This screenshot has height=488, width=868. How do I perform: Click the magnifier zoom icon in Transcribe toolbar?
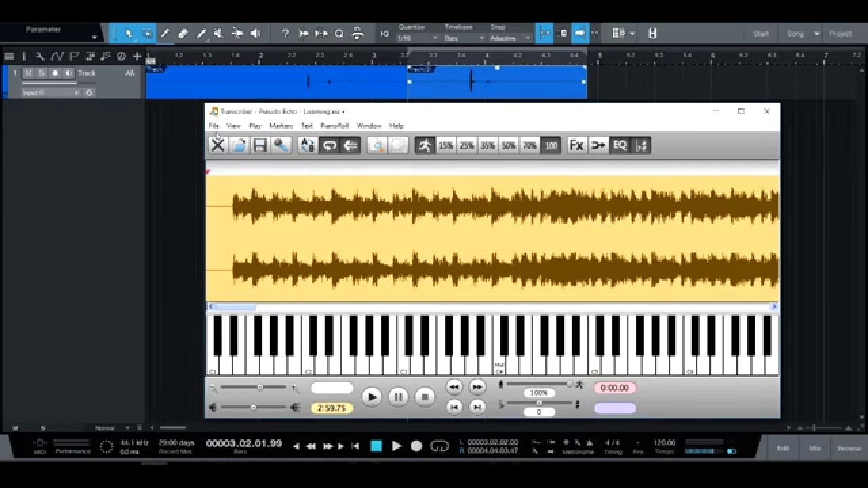pyautogui.click(x=377, y=145)
